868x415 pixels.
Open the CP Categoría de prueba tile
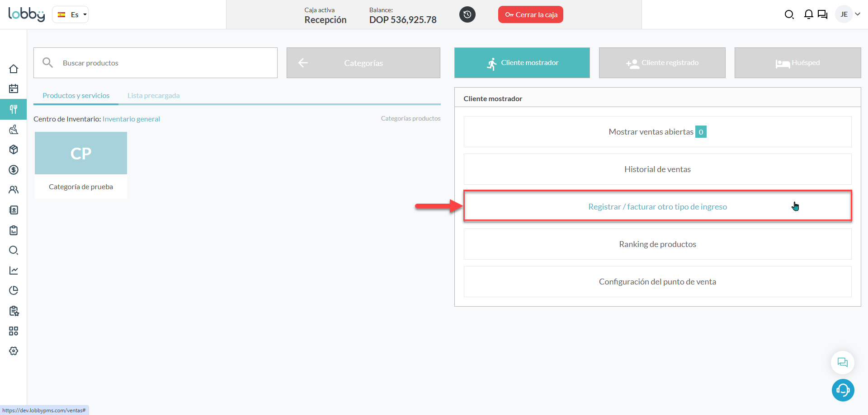pos(81,165)
